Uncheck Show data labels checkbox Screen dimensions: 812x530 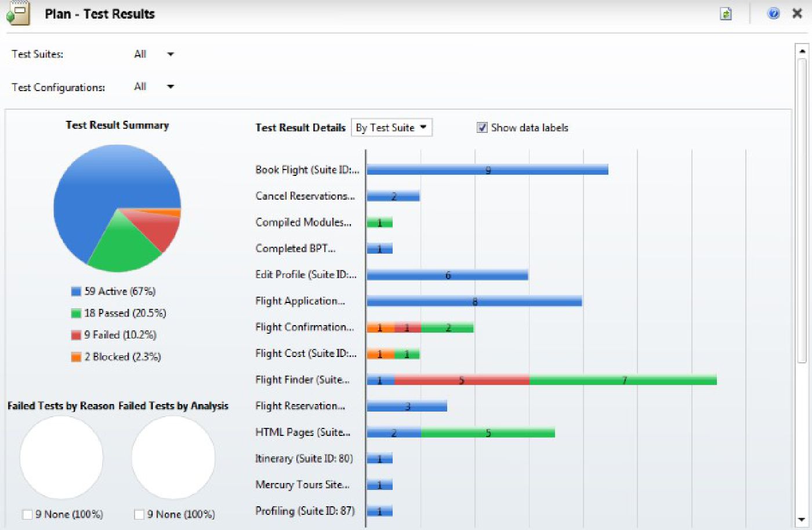click(482, 128)
